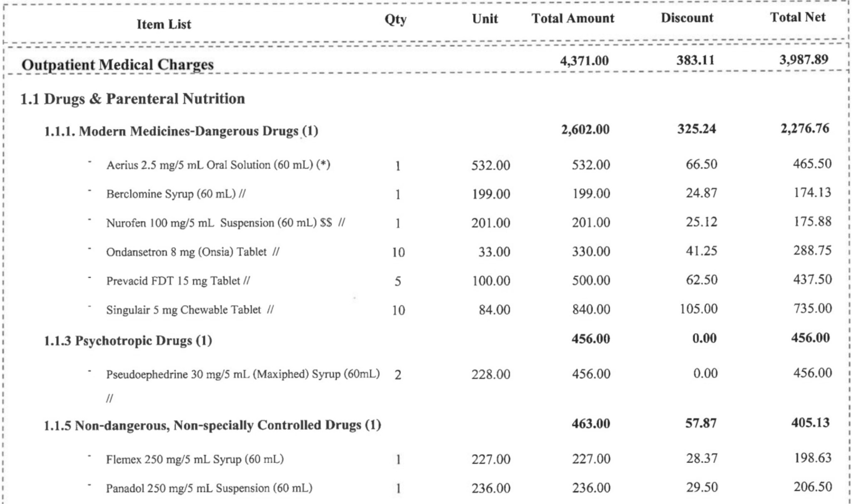
Task: Click the Ondansetron 8 mg Tablet item
Action: tap(192, 252)
